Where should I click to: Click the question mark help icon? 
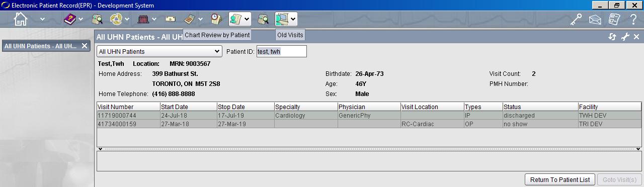633,19
